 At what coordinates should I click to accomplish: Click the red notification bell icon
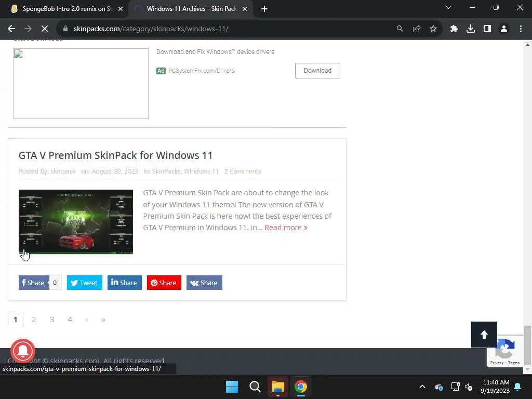23,351
